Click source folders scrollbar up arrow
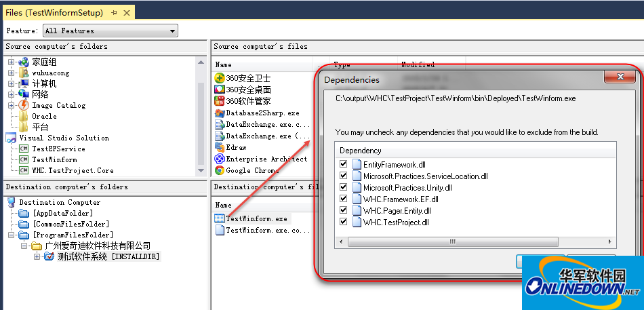Screen dimensions: 644x310 [201, 62]
